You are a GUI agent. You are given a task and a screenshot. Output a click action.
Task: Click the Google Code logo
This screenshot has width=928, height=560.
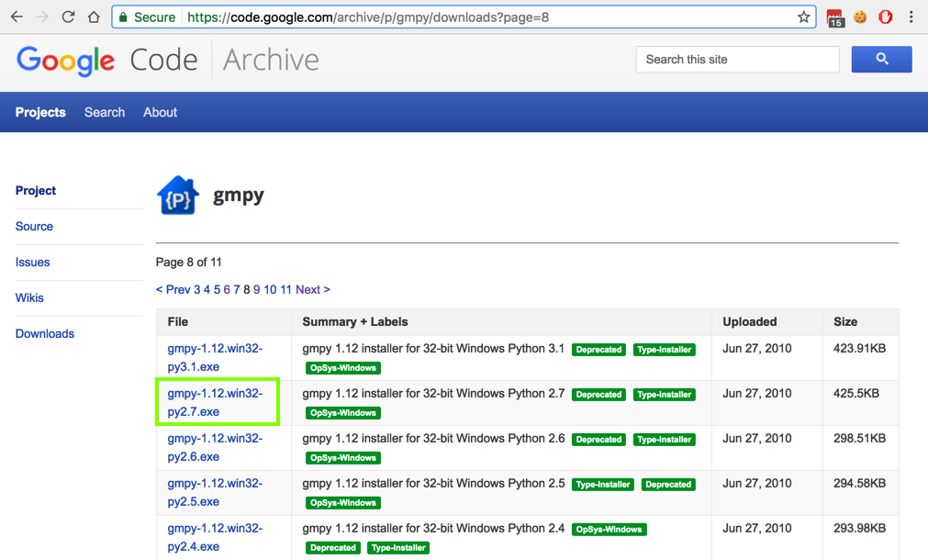pyautogui.click(x=107, y=61)
